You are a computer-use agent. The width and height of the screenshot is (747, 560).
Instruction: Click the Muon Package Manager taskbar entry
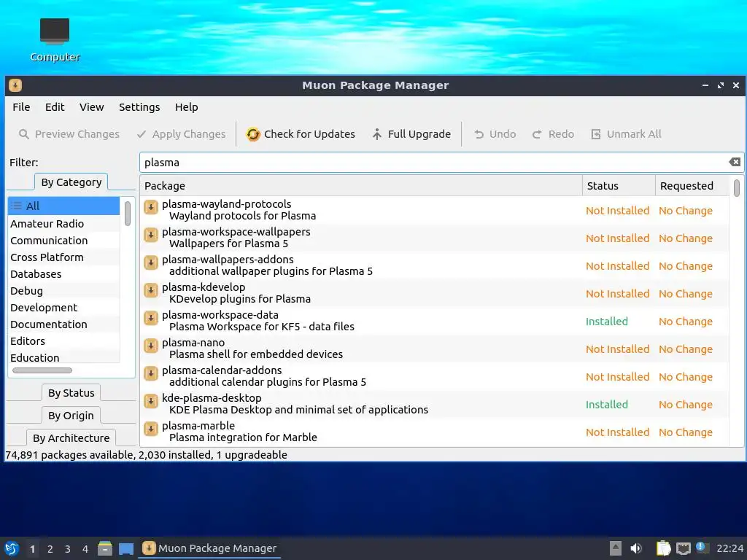tap(209, 548)
